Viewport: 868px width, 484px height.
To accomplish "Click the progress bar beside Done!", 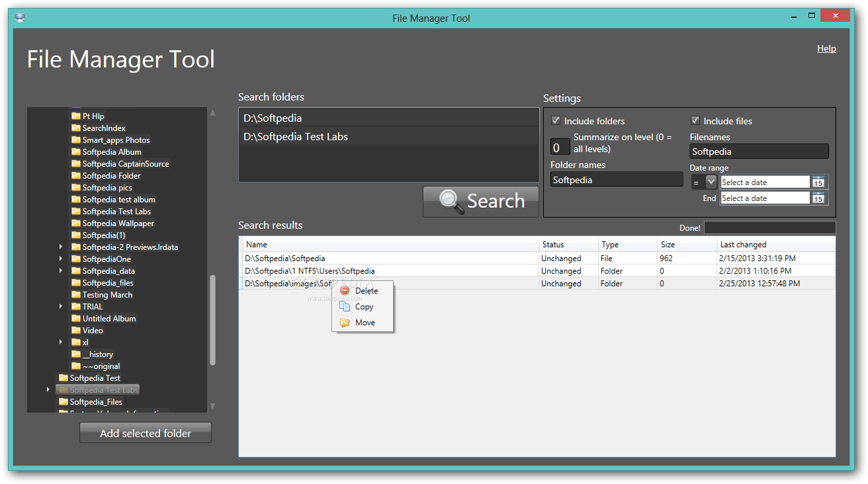I will (769, 227).
